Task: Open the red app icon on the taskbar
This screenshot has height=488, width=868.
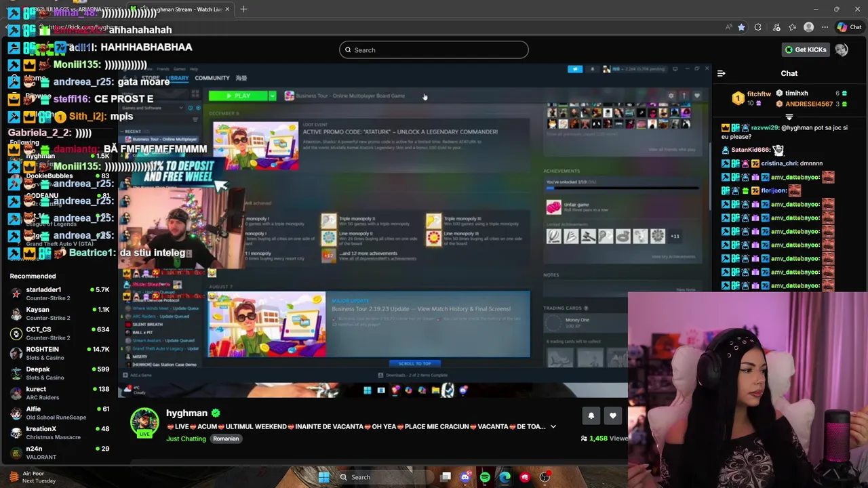Action: 525,477
